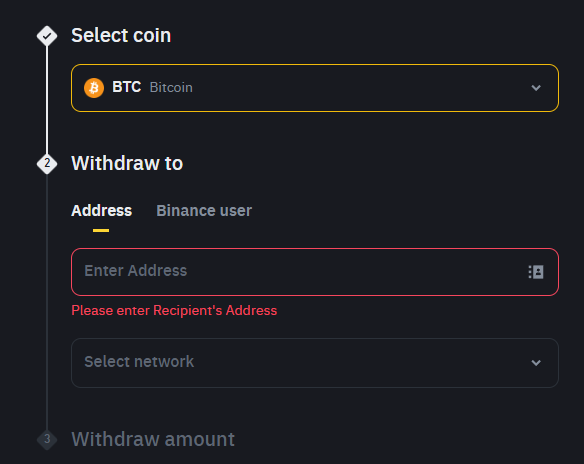Click the orange Bitcoin coin logo

(94, 88)
